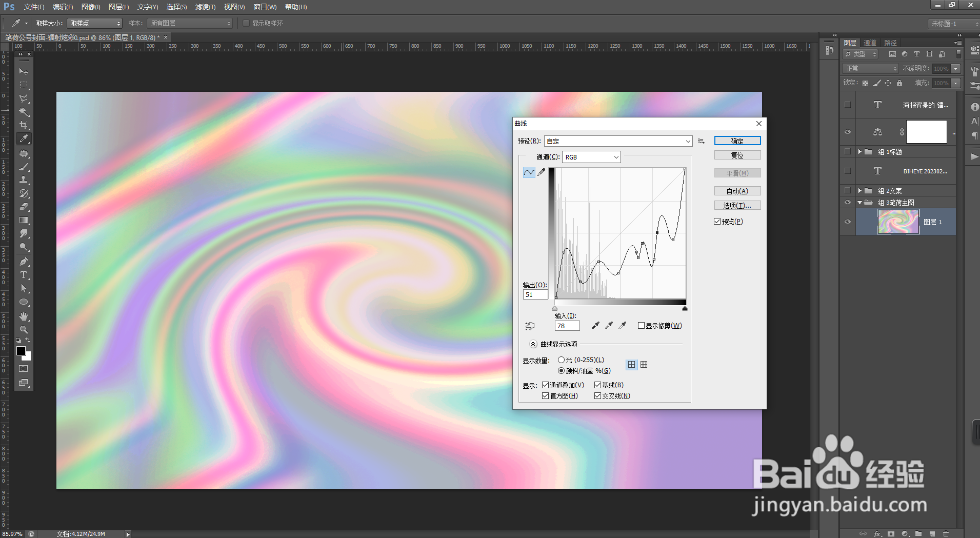Confirm curves with the 确定 button
Screen dimensions: 980x538
tap(737, 141)
